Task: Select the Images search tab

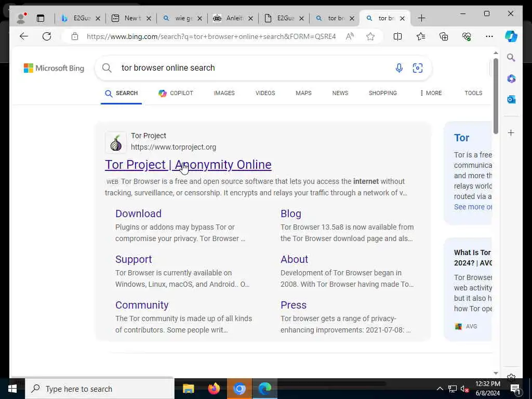Action: pyautogui.click(x=224, y=93)
